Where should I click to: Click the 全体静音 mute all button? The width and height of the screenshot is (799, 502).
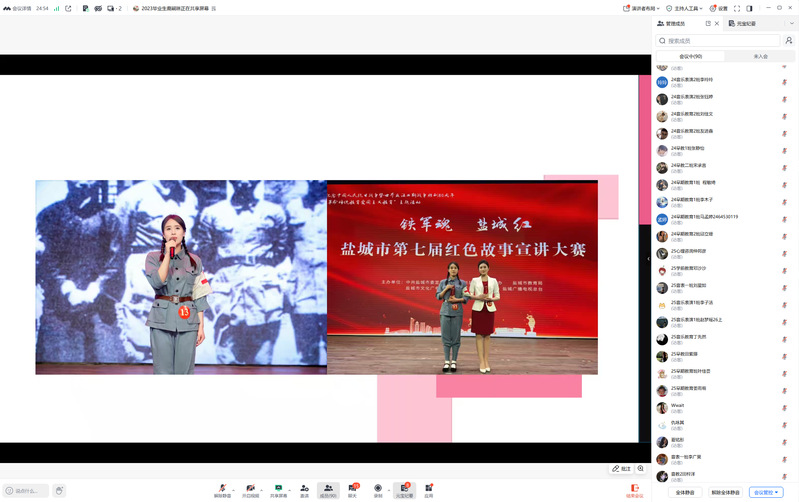pos(685,492)
